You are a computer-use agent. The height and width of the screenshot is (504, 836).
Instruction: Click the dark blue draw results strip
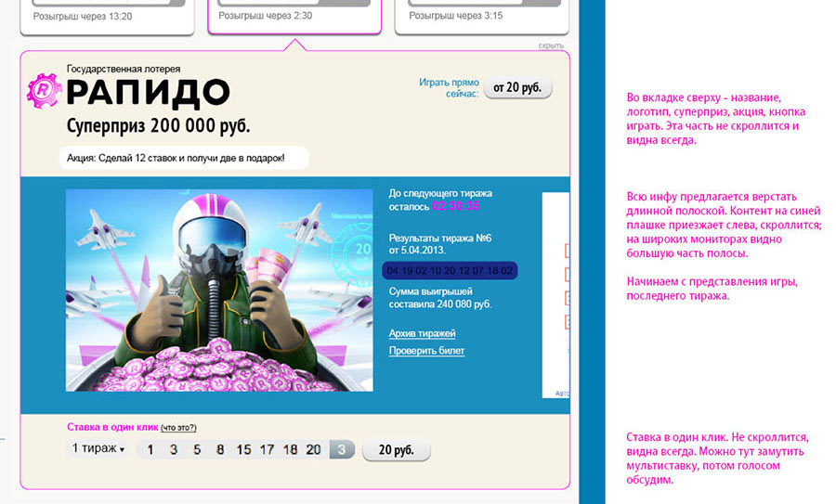(x=450, y=270)
